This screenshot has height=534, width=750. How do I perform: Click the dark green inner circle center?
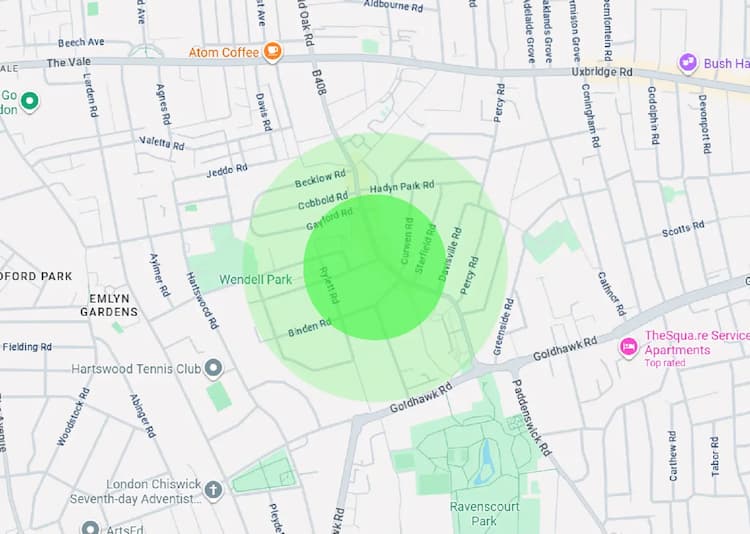click(x=375, y=267)
